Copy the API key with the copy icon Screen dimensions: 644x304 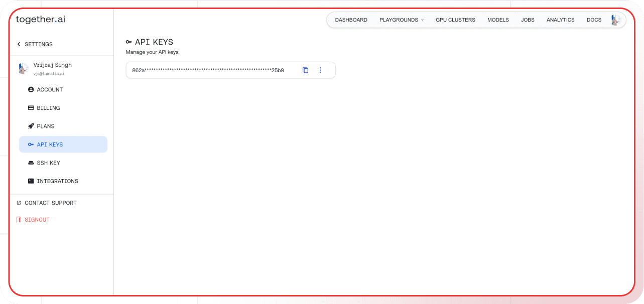[305, 70]
